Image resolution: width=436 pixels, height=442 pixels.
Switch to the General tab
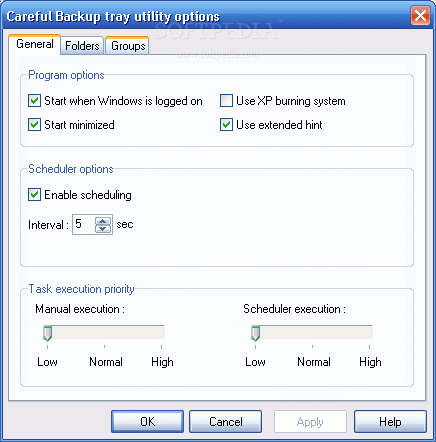(x=35, y=44)
